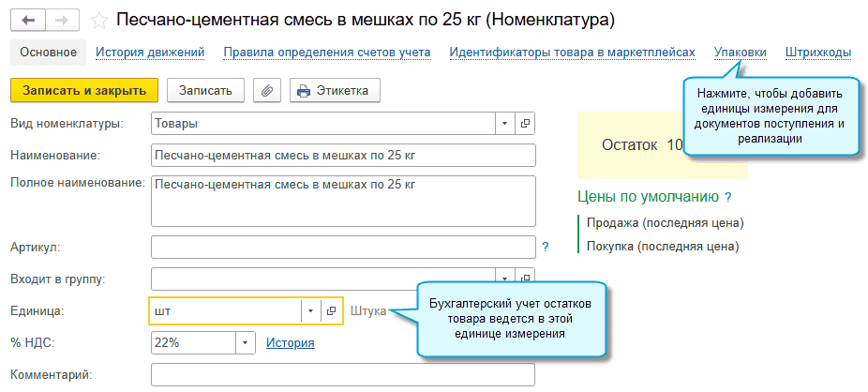Add item to favorites with star icon
Image resolution: width=868 pixels, height=392 pixels.
99,20
